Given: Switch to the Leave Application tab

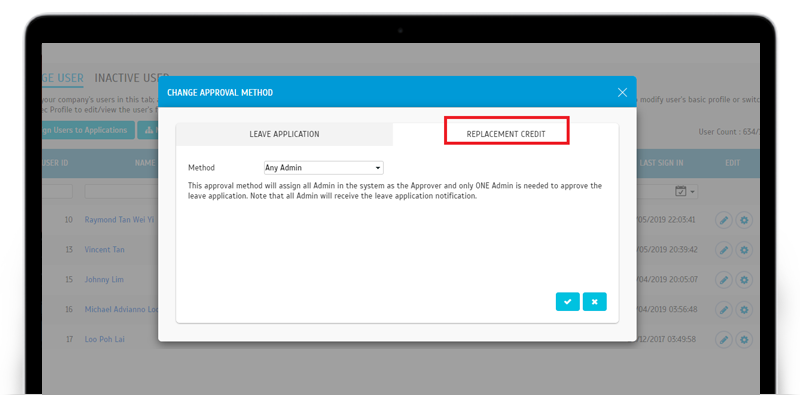Looking at the screenshot, I should click(x=284, y=134).
